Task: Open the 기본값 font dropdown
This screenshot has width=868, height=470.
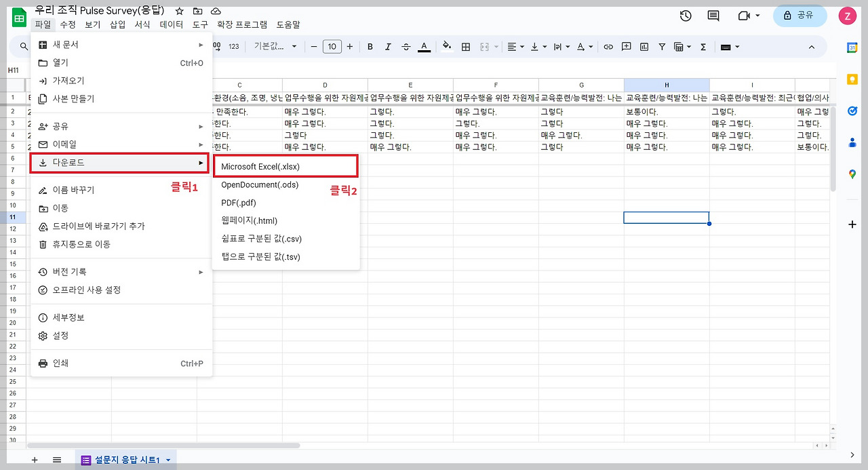Action: coord(275,46)
